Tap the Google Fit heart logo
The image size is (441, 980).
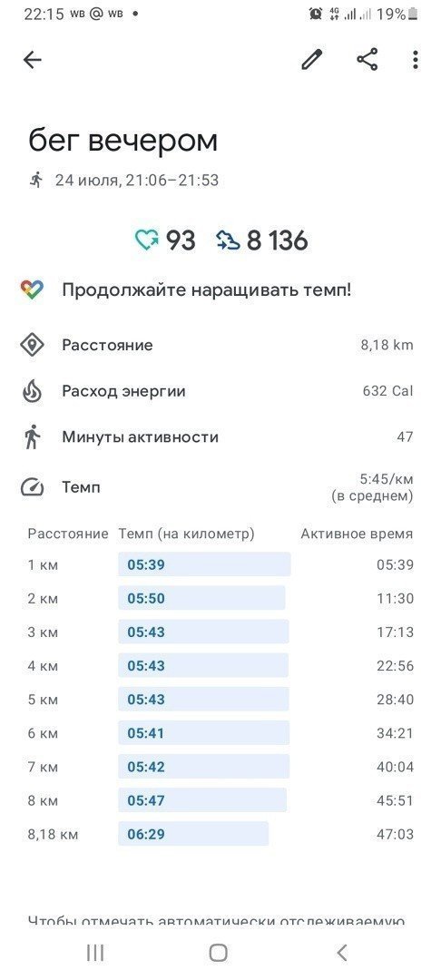point(32,290)
